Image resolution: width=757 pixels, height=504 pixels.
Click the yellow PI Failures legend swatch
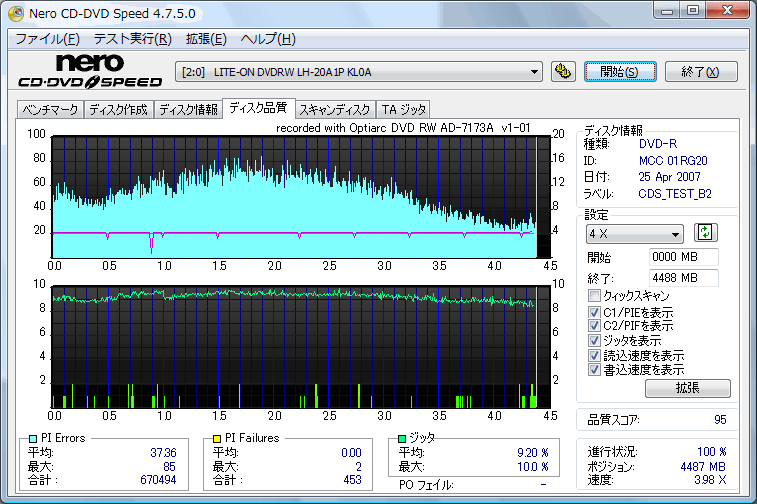click(217, 438)
